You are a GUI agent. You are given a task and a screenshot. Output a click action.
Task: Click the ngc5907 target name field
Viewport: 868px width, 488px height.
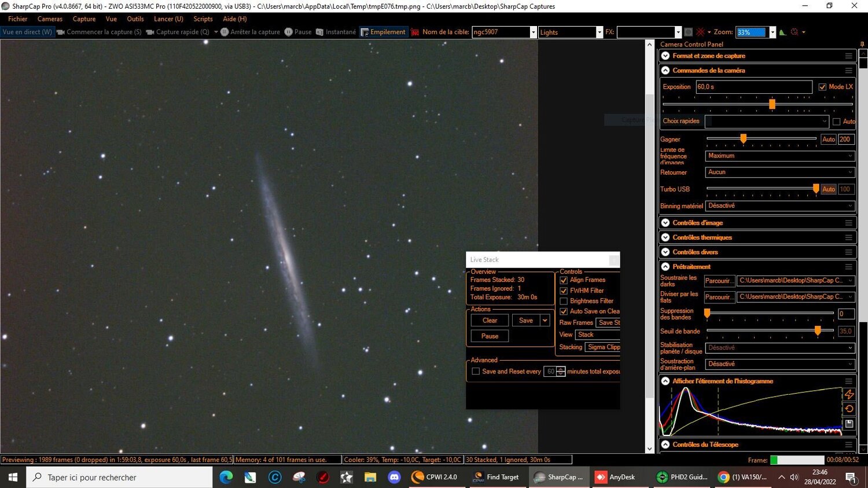(x=501, y=32)
